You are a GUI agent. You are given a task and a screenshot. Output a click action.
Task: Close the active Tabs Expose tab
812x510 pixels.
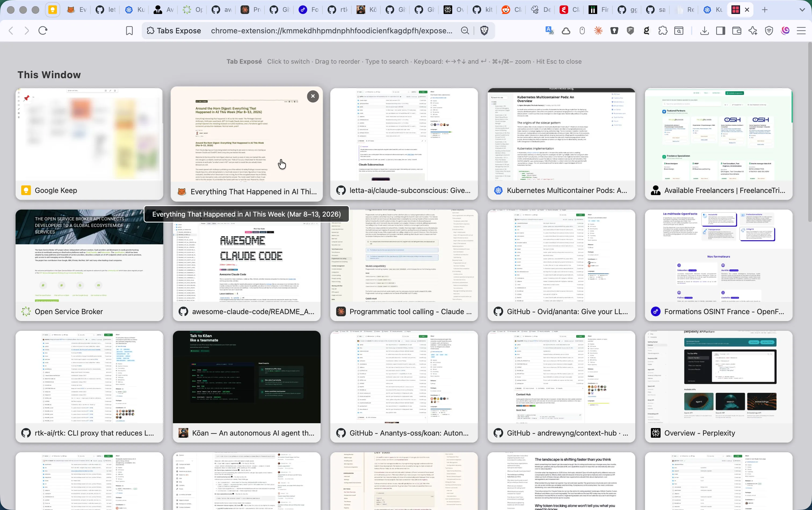tap(747, 10)
